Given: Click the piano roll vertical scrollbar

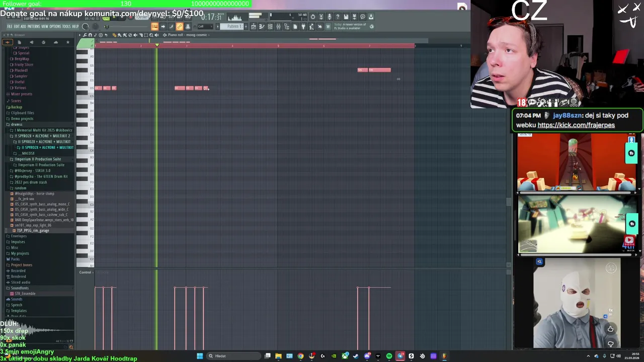Looking at the screenshot, I should (x=508, y=202).
